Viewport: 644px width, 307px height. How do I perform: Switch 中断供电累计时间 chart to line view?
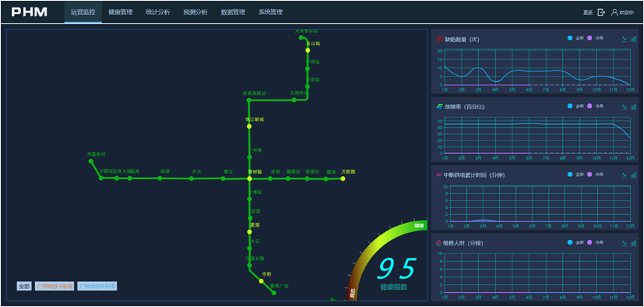[624, 175]
